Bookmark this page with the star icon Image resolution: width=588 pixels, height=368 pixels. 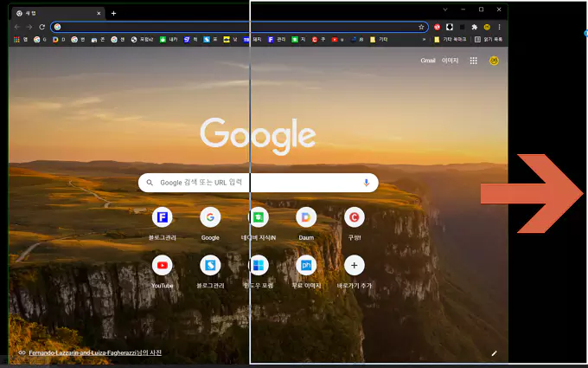point(421,27)
